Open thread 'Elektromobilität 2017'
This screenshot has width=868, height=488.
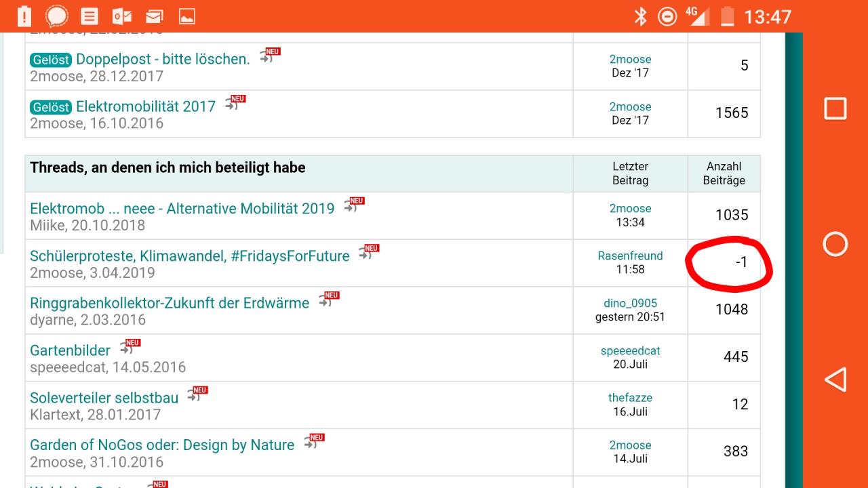[146, 106]
